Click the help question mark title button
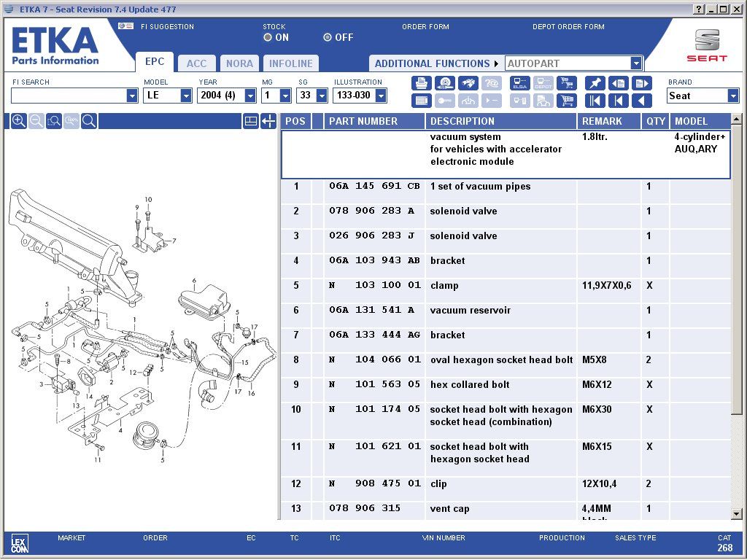 click(699, 9)
